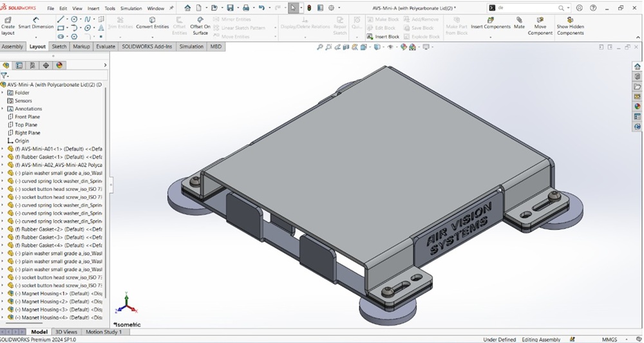Click the Print icon
This screenshot has height=343, width=644.
point(245,8)
